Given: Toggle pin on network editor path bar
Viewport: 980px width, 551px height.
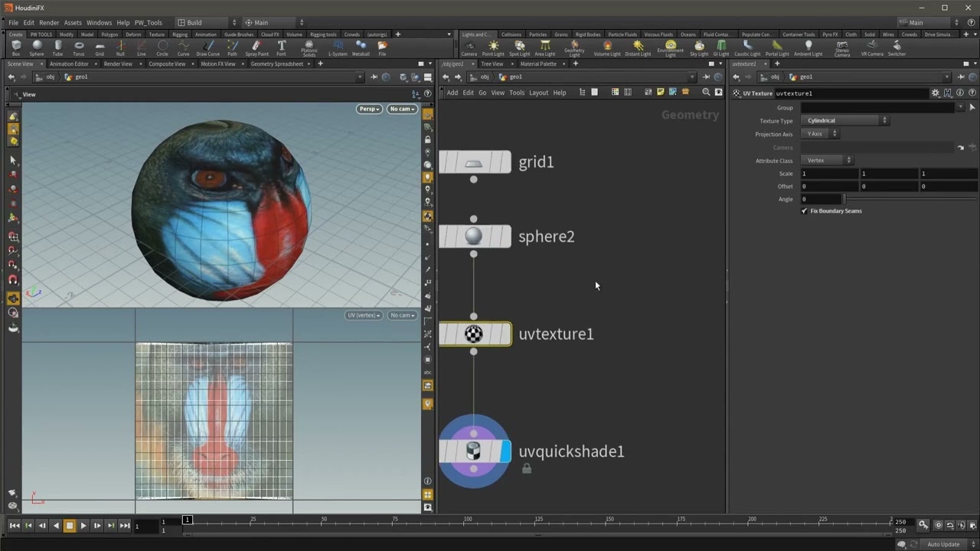Looking at the screenshot, I should 706,77.
